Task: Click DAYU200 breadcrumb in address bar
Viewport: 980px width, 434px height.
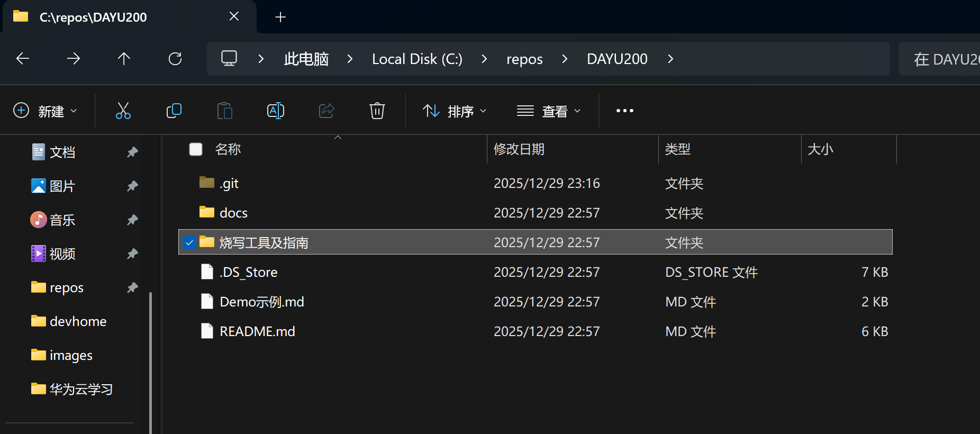Action: (x=617, y=59)
